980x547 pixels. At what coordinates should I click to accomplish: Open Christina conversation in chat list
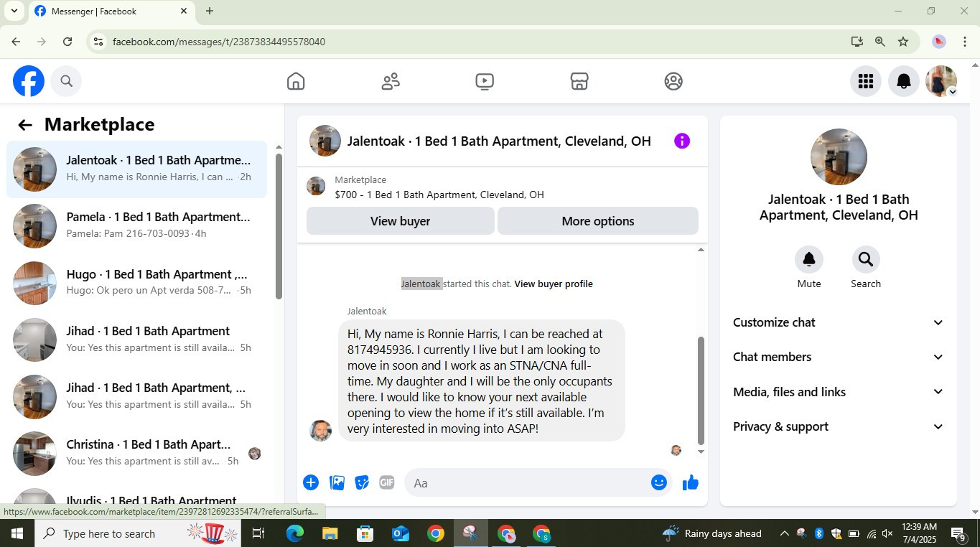coord(136,453)
